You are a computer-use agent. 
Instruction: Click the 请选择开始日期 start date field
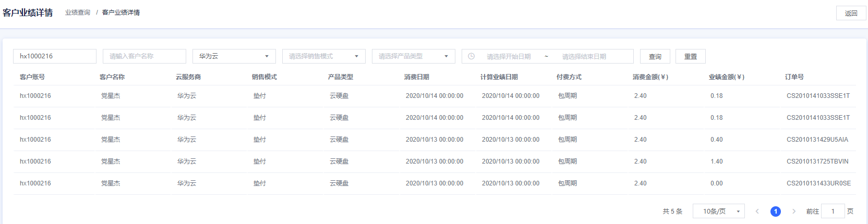(x=509, y=56)
